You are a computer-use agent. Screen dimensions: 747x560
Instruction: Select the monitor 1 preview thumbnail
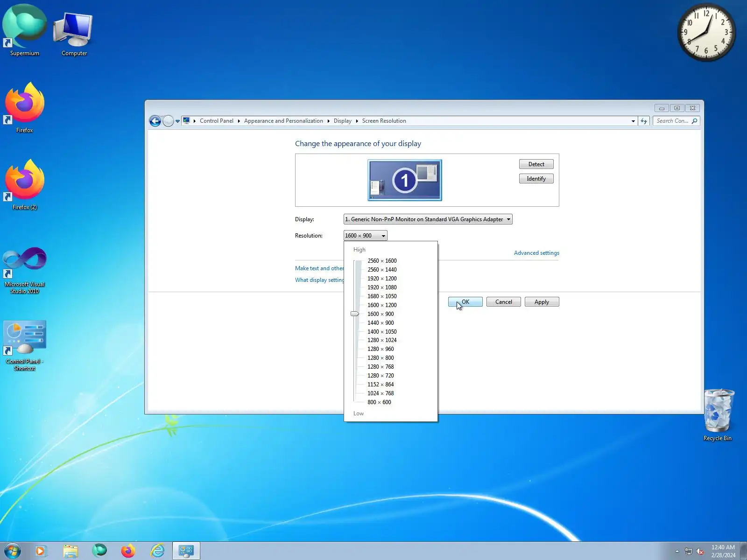coord(405,180)
